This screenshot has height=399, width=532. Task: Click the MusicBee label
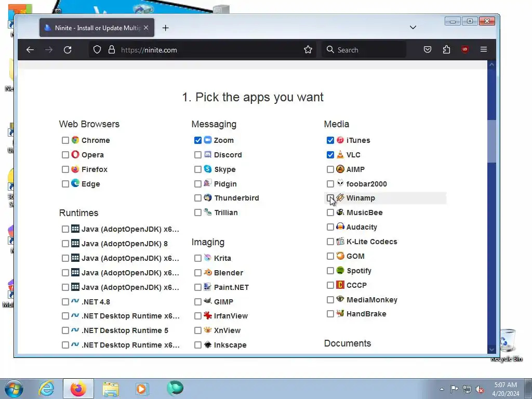(364, 212)
